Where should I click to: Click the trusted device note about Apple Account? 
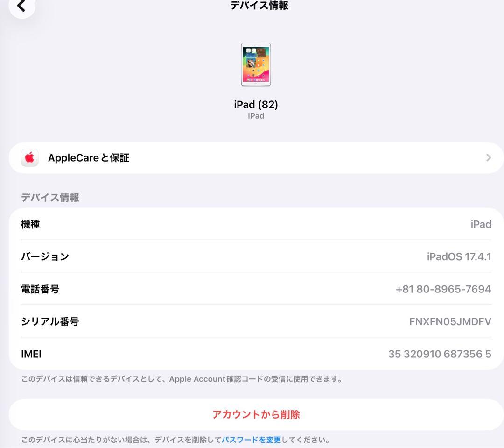point(182,379)
